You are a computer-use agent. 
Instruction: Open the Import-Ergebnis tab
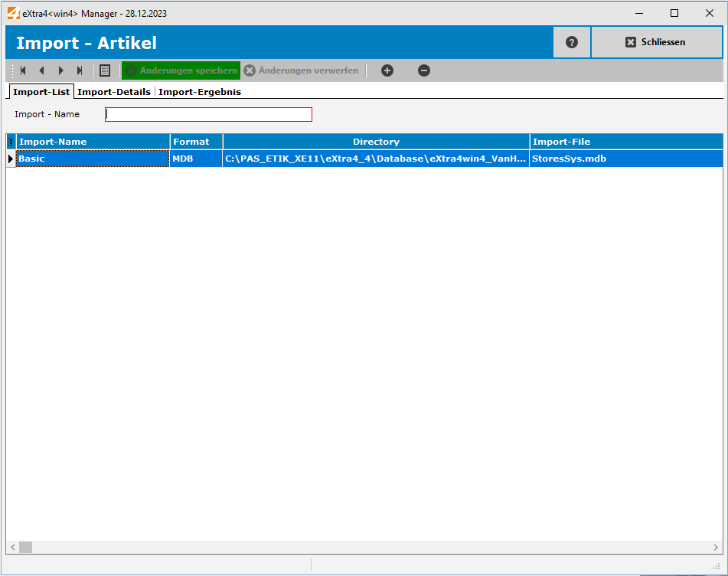pyautogui.click(x=199, y=91)
